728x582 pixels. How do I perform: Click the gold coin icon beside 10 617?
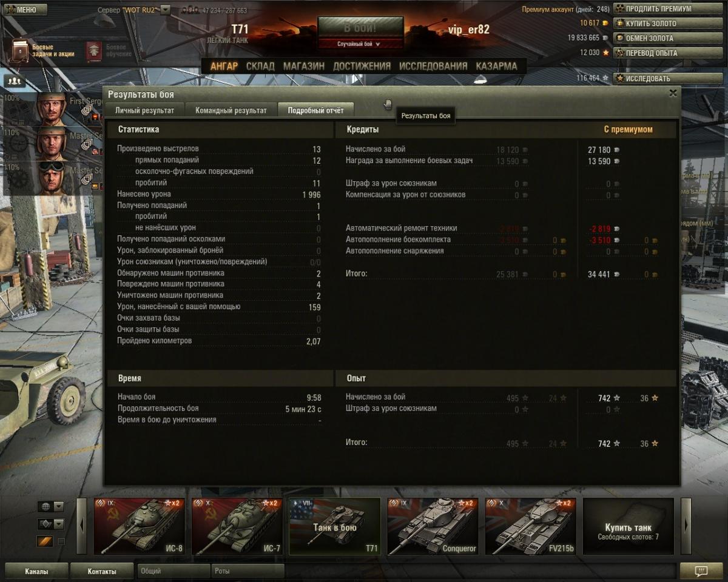pos(605,23)
